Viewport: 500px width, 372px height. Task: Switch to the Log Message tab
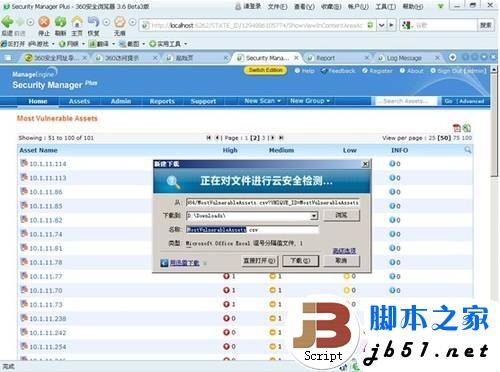409,58
